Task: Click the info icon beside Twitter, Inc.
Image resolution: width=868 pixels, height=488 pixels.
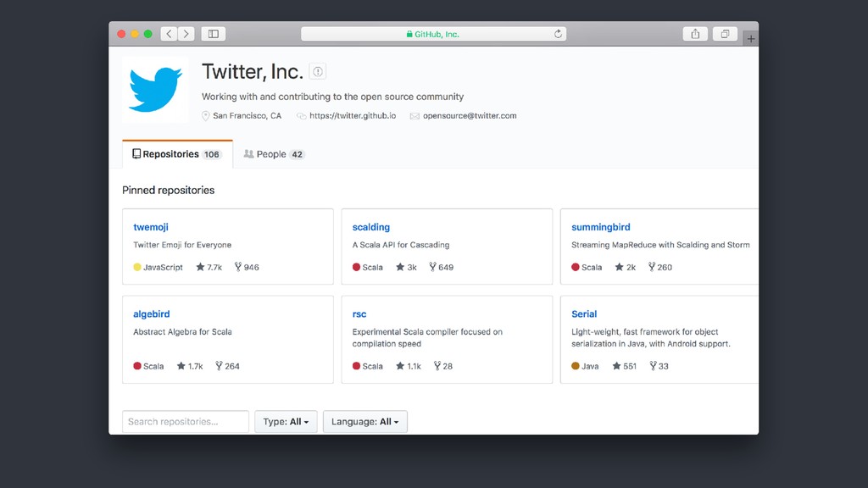Action: (318, 71)
